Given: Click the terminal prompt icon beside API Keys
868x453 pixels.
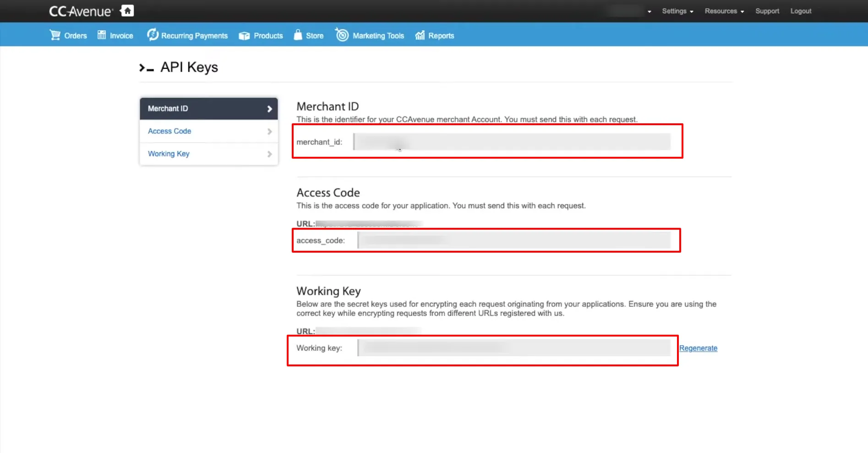Looking at the screenshot, I should (147, 68).
